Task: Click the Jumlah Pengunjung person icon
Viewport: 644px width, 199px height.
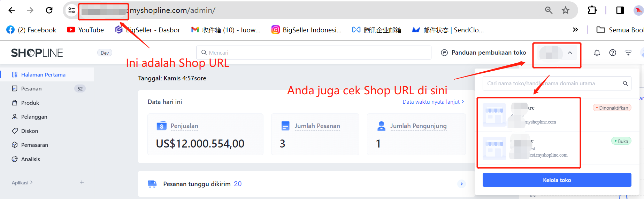Action: tap(381, 126)
